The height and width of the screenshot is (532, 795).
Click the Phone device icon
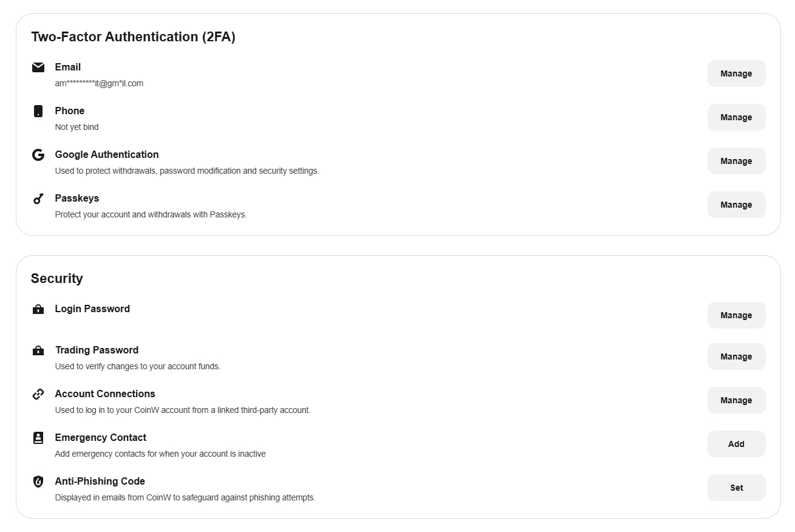[x=38, y=111]
